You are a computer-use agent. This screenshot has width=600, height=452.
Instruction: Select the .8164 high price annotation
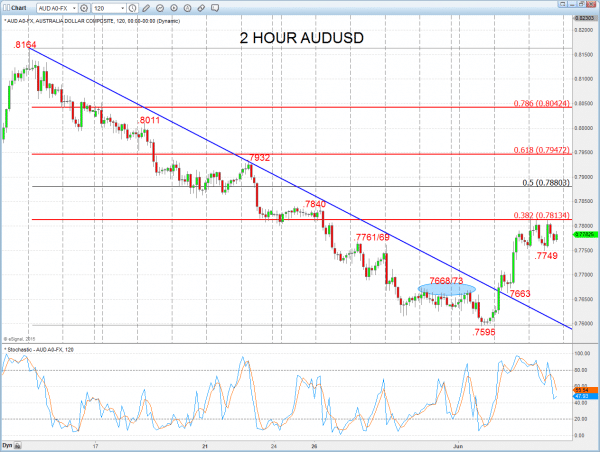(x=24, y=45)
